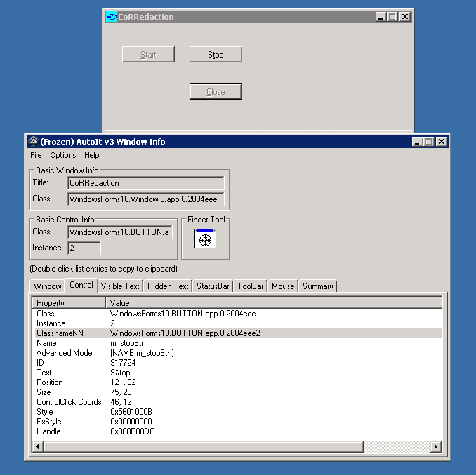Go to the Mouse tab

pos(283,286)
